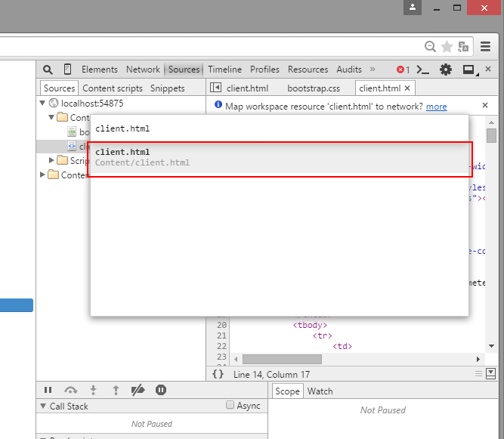Click the scroll right arrow in editor
This screenshot has height=439, width=504.
tap(478, 359)
